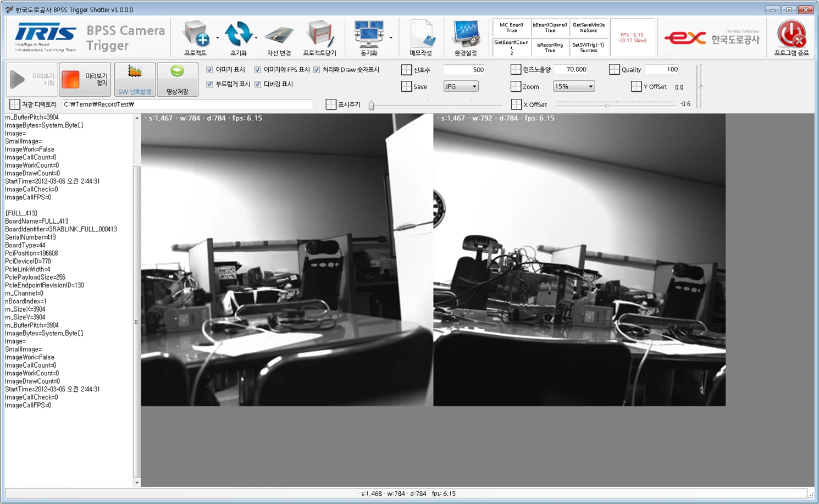819x504 pixels.
Task: Click the log line [FULL_413]
Action: coord(21,213)
